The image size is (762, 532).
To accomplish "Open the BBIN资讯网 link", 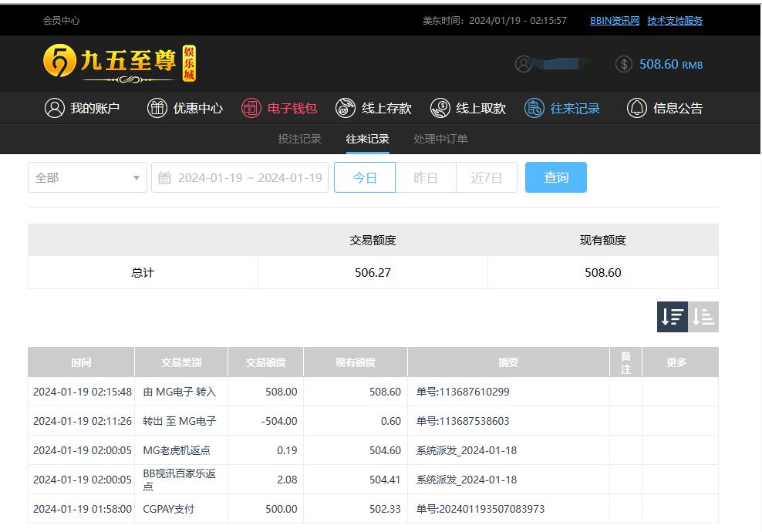I will pos(615,21).
